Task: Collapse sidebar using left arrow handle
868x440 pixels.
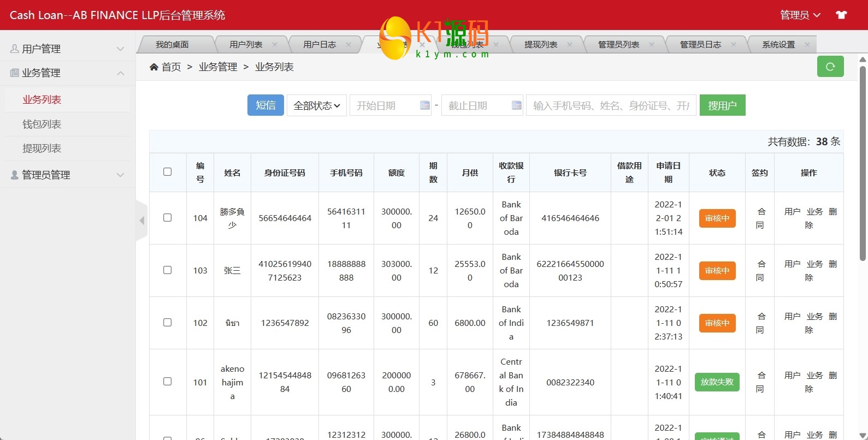Action: point(141,221)
